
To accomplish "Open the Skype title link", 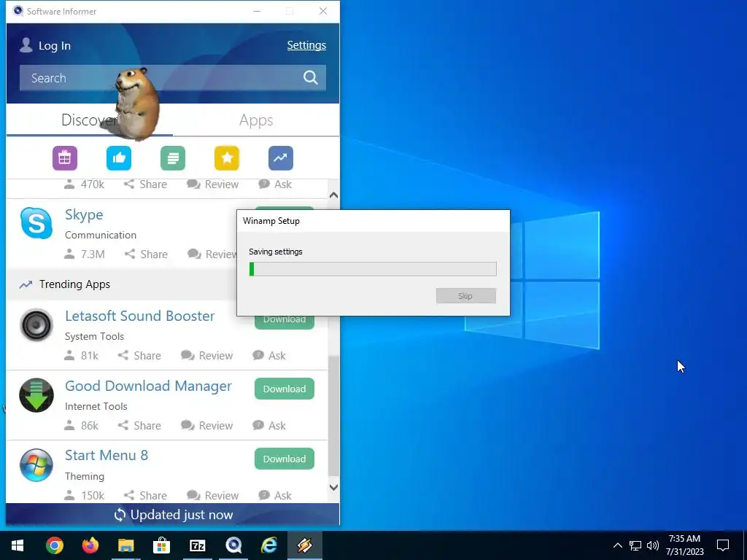I will pos(84,215).
